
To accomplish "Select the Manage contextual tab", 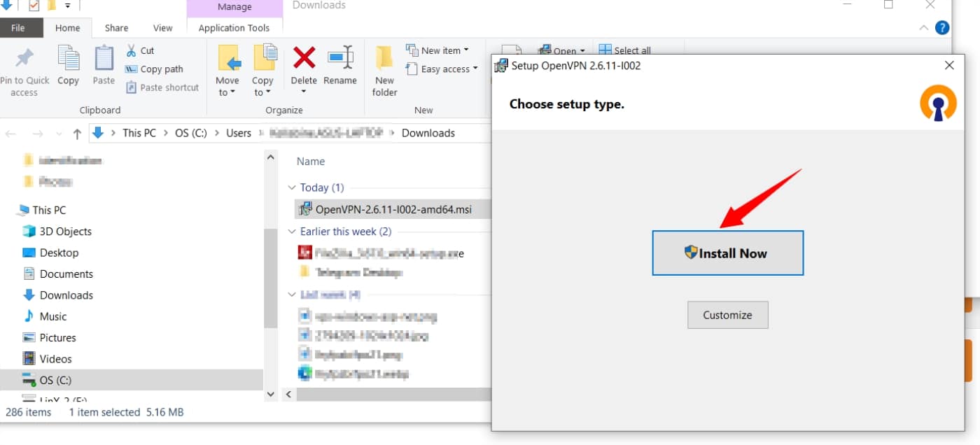I will point(234,7).
